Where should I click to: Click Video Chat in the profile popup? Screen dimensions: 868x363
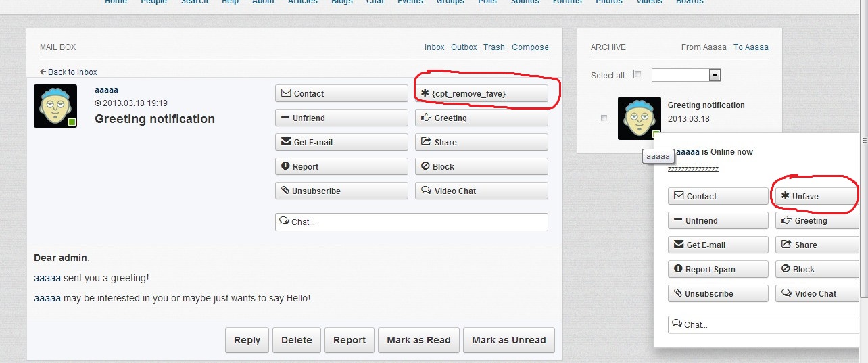click(817, 293)
